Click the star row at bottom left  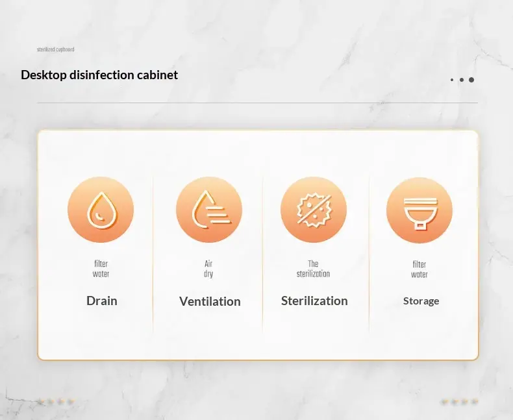pos(55,402)
